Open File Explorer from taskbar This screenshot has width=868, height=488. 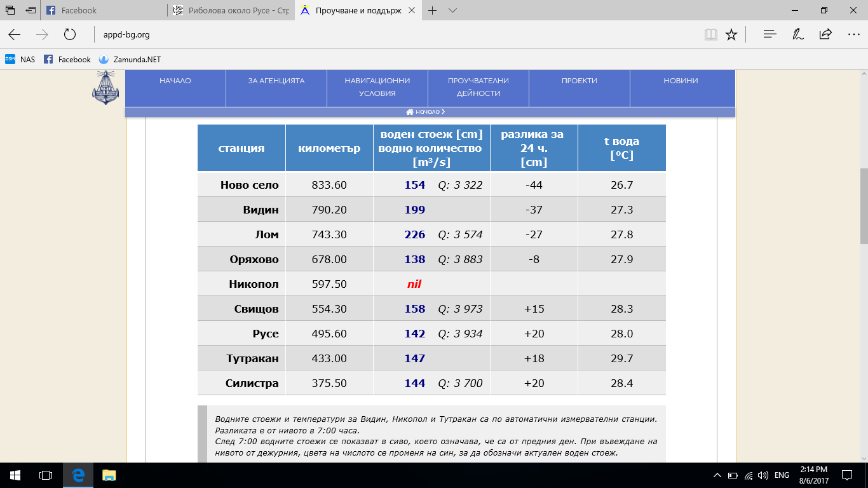click(109, 475)
